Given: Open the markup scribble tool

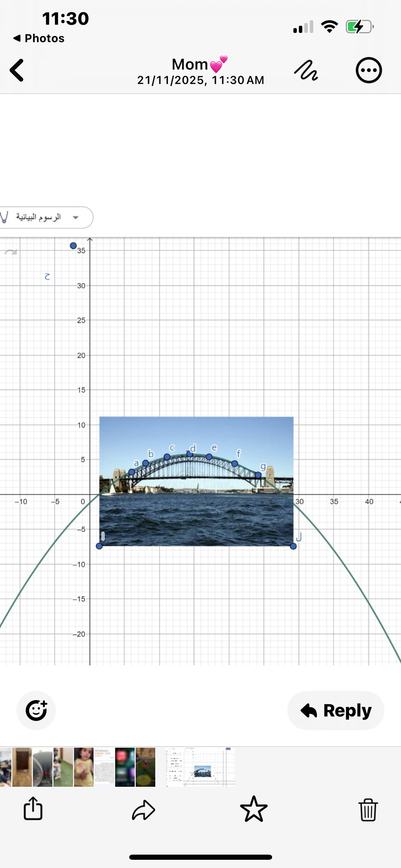Looking at the screenshot, I should click(x=306, y=71).
